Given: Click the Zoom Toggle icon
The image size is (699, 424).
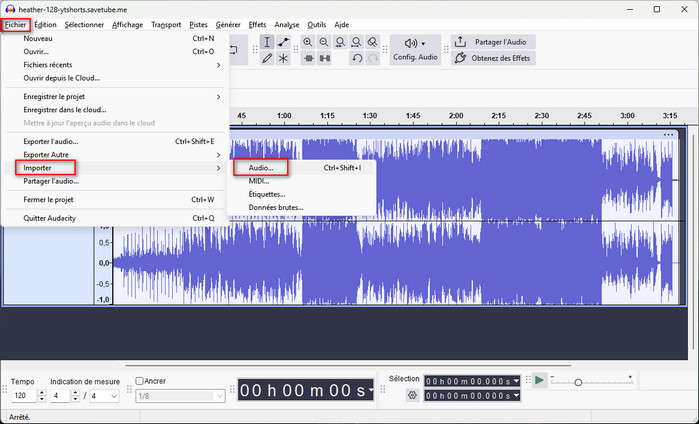Looking at the screenshot, I should point(372,42).
